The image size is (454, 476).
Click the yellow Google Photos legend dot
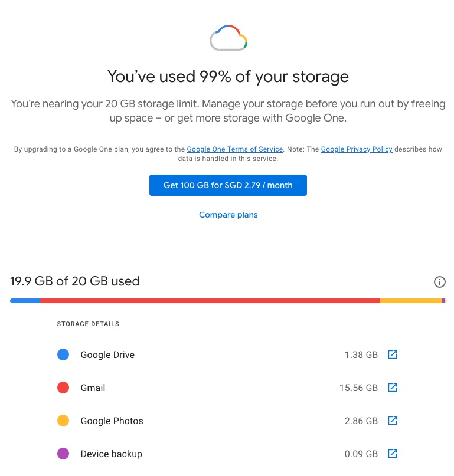(63, 421)
